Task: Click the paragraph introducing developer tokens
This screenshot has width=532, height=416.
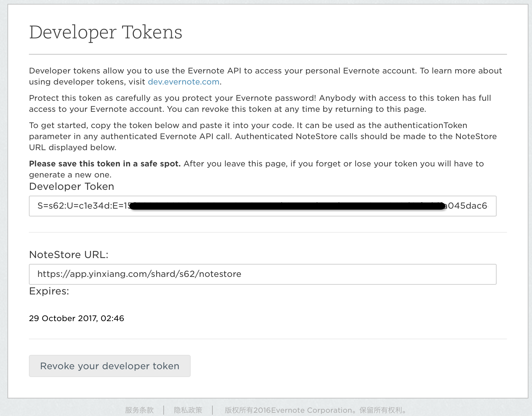Action: [265, 71]
